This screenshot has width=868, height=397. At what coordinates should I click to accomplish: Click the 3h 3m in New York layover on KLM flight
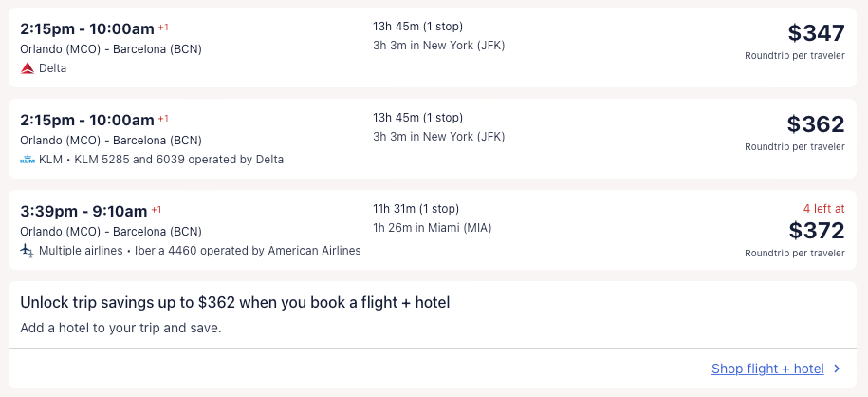[x=439, y=137]
